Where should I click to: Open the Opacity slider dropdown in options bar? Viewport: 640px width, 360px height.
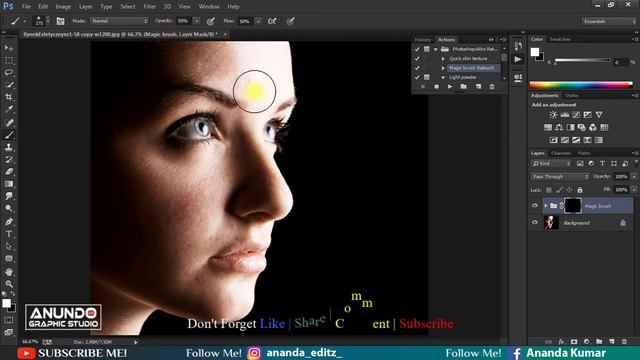coord(197,21)
